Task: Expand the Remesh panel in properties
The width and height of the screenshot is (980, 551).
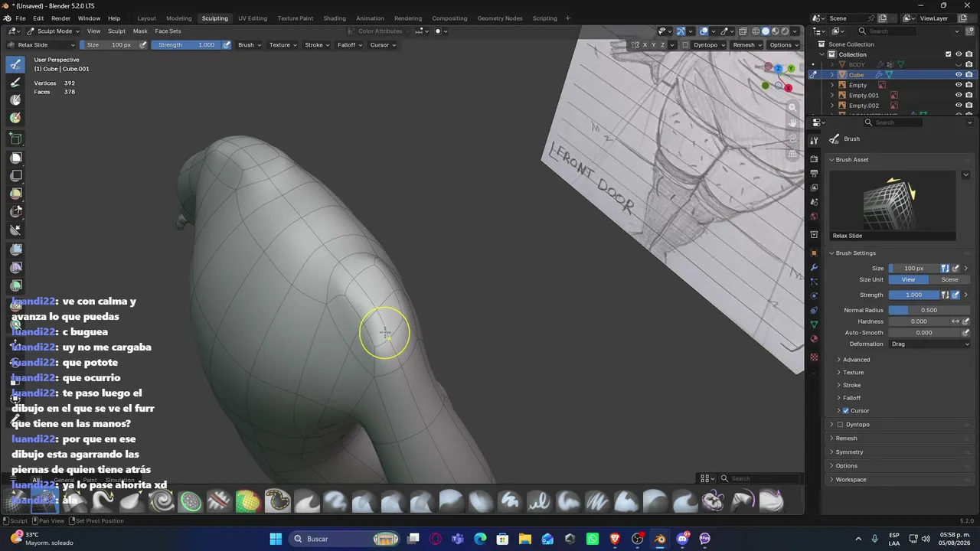Action: pos(846,439)
